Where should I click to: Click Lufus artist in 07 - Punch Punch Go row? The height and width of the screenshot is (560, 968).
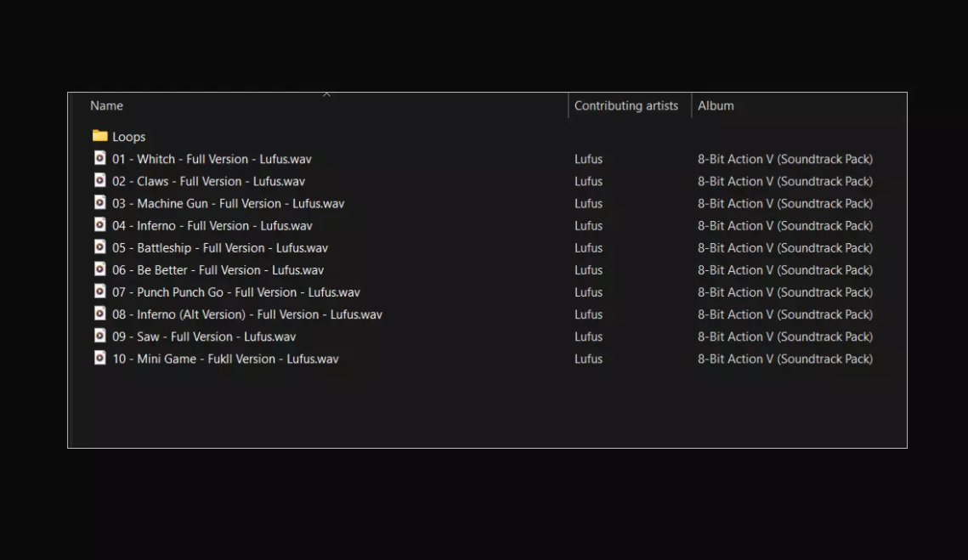pyautogui.click(x=588, y=292)
